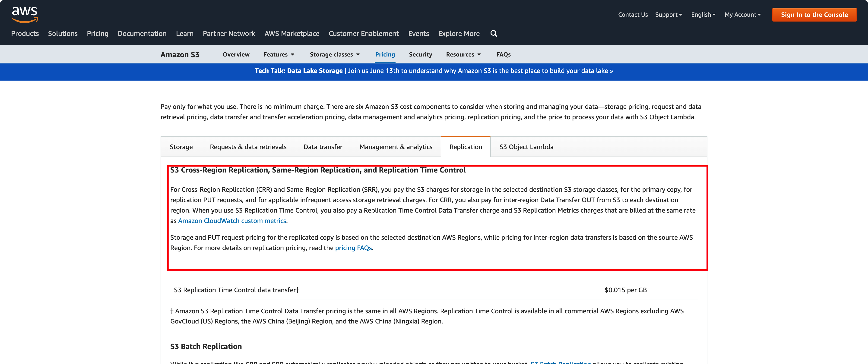Switch to S3 Object Lambda tab

526,147
